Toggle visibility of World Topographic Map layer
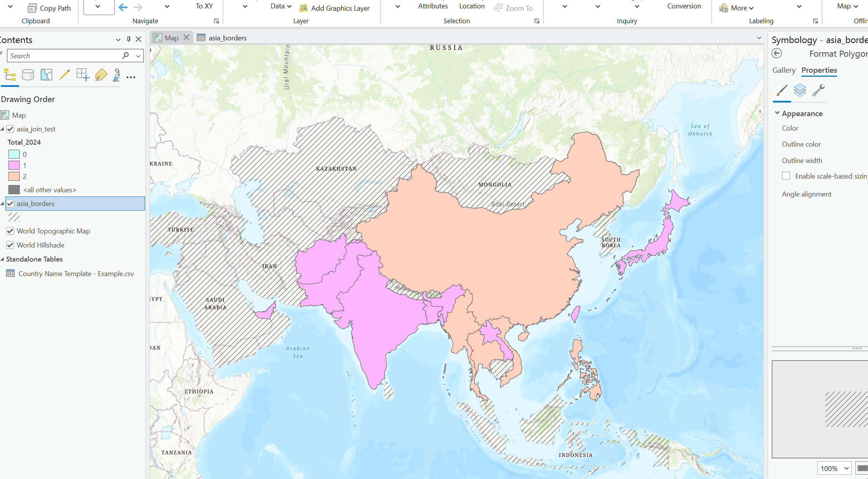Viewport: 868px width, 479px height. [10, 231]
